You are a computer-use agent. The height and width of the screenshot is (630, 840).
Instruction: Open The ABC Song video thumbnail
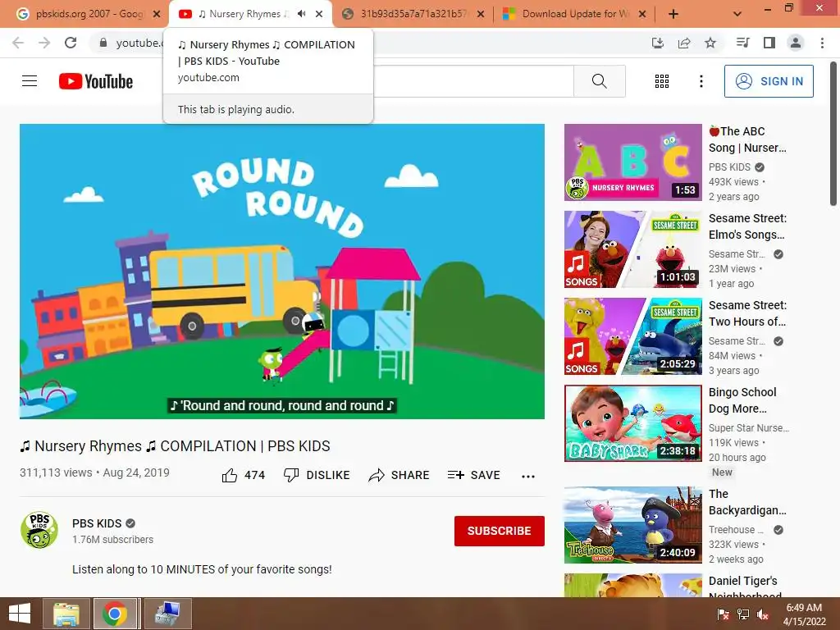[632, 162]
